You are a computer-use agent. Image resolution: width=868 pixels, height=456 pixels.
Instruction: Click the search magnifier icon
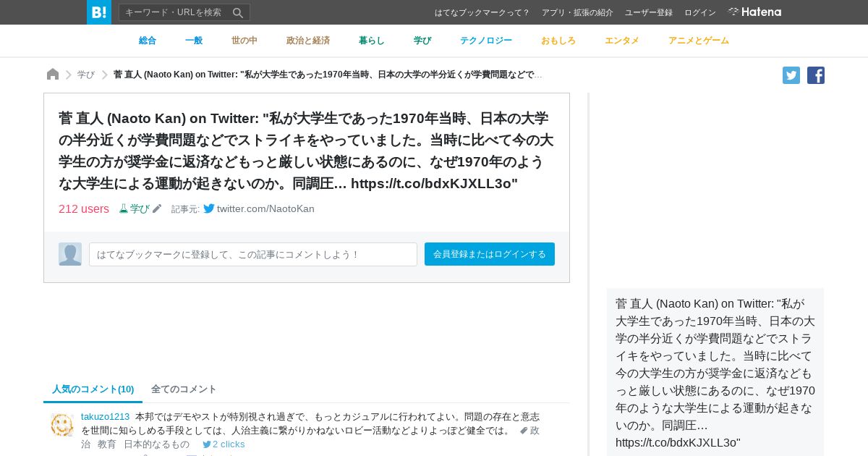[237, 12]
